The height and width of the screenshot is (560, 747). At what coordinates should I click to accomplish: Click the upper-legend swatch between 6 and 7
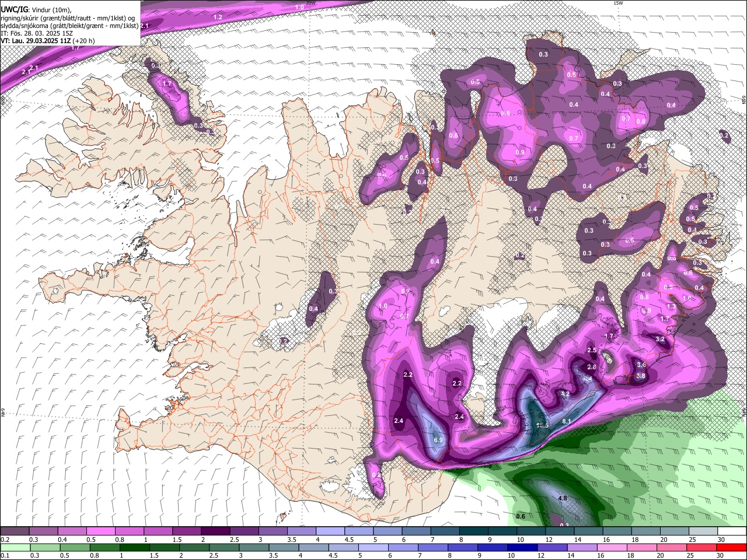click(417, 531)
